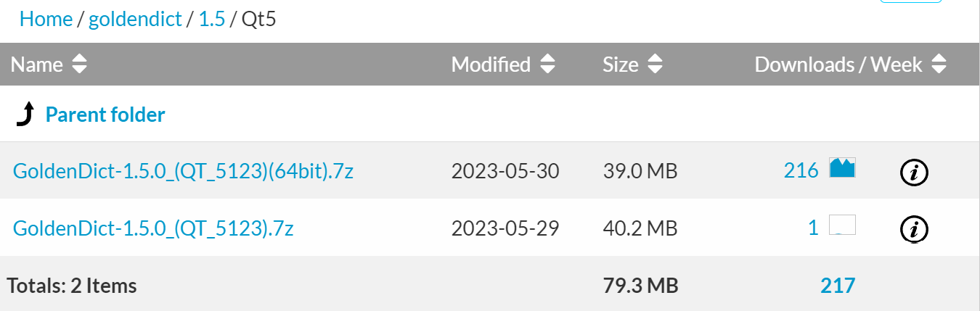
Task: Click the Downloads / Week column header
Action: (838, 65)
